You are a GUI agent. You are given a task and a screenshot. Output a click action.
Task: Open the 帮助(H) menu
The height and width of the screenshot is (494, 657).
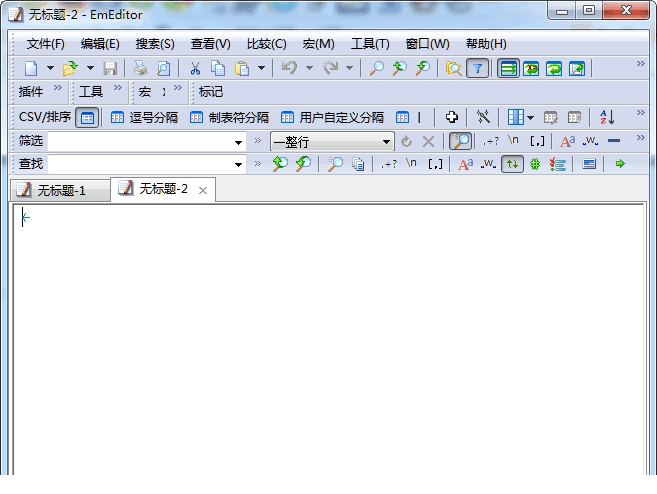coord(486,44)
